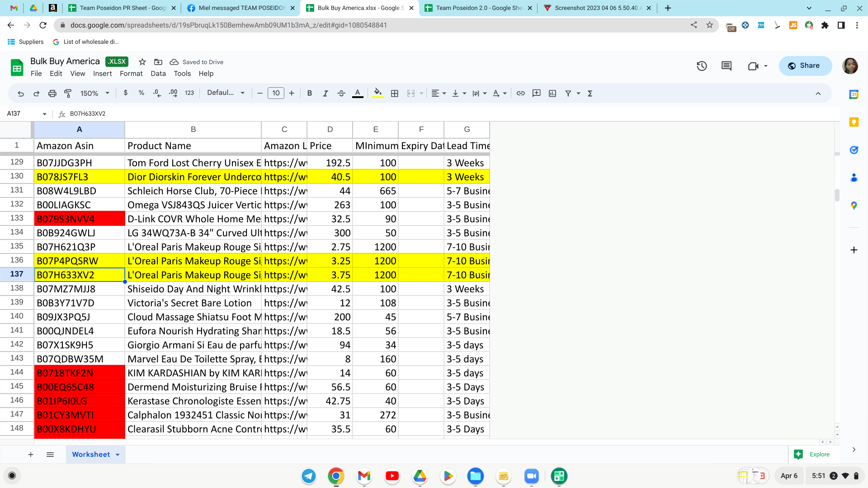Open the Insert menu
Screen dimensions: 868x488
(103, 74)
